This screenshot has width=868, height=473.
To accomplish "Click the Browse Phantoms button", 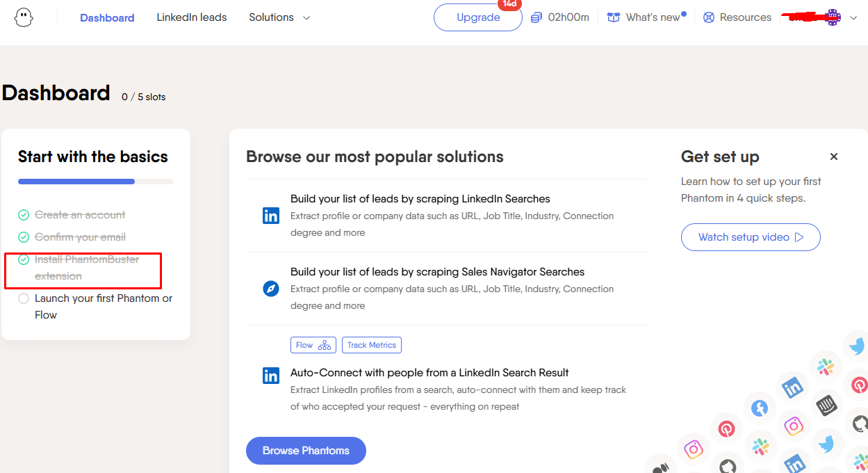I will coord(306,451).
